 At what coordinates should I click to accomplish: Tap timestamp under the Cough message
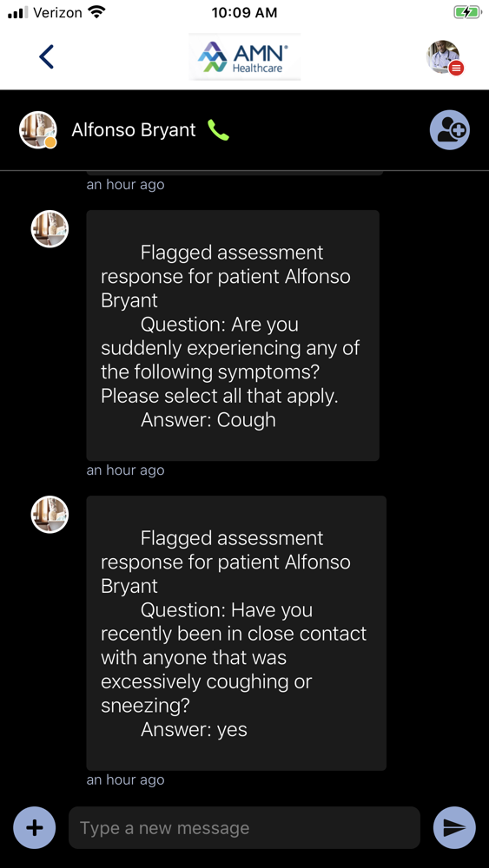click(x=126, y=470)
